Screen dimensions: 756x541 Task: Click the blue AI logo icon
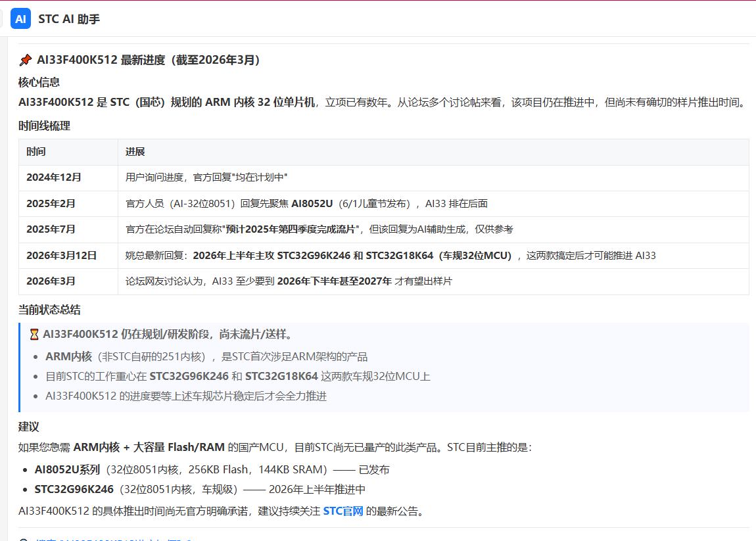[x=21, y=19]
